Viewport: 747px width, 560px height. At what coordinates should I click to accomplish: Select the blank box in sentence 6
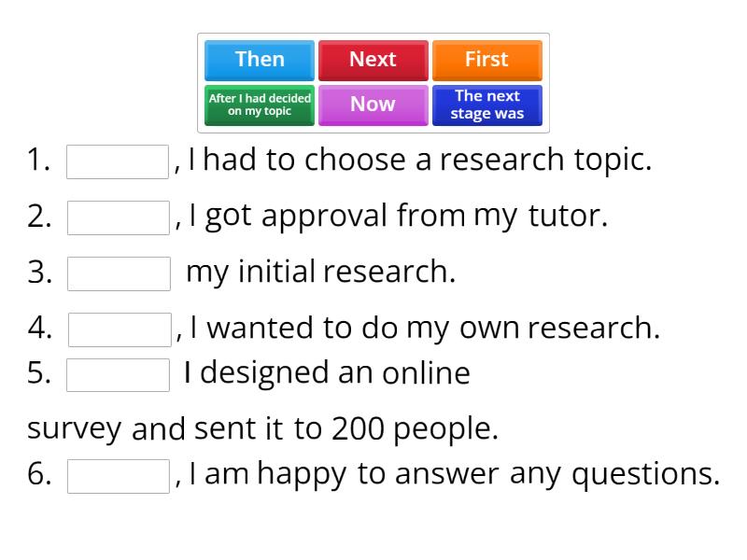(x=118, y=475)
